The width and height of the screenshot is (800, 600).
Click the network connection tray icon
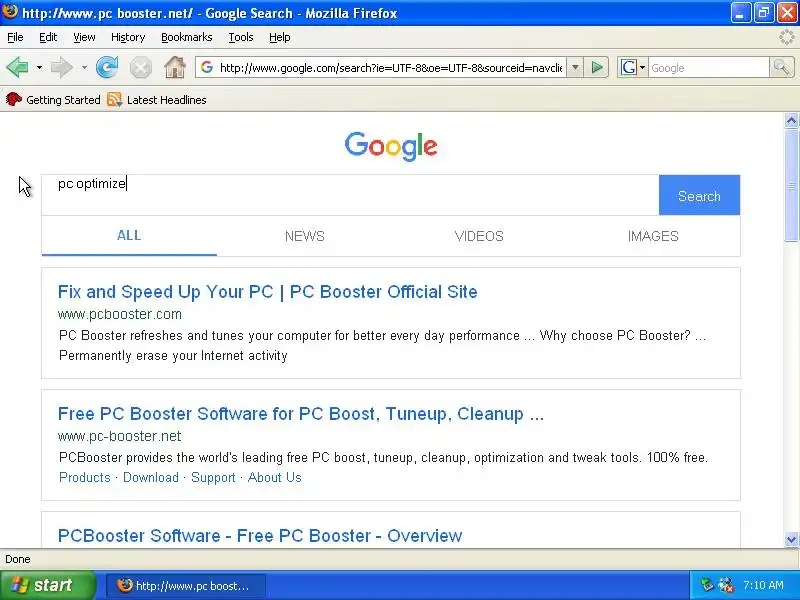click(726, 585)
